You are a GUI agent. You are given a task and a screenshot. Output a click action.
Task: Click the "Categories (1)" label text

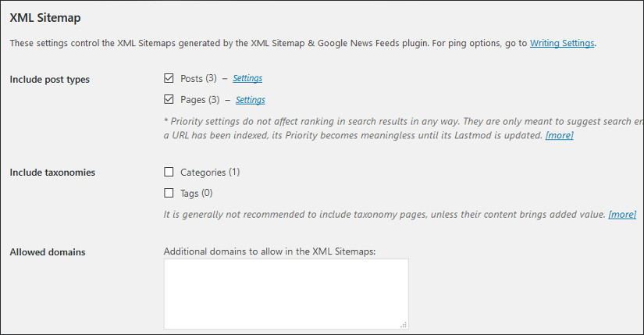click(x=210, y=172)
